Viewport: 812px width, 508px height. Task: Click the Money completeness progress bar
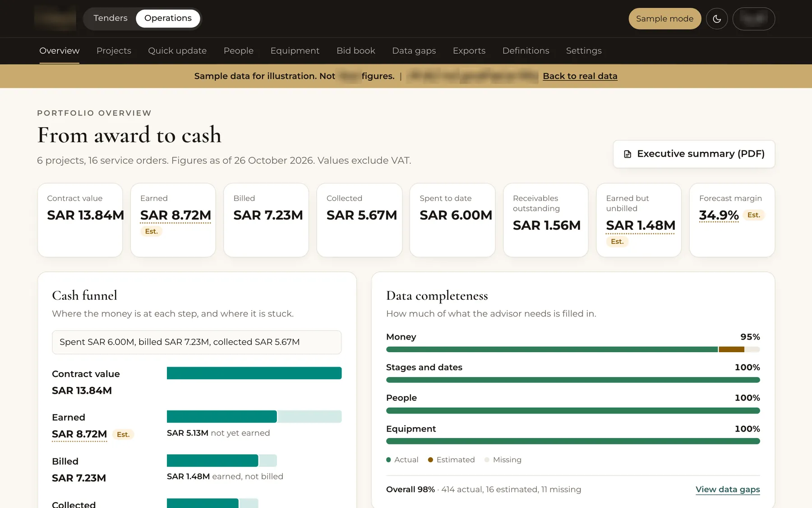[x=573, y=350]
